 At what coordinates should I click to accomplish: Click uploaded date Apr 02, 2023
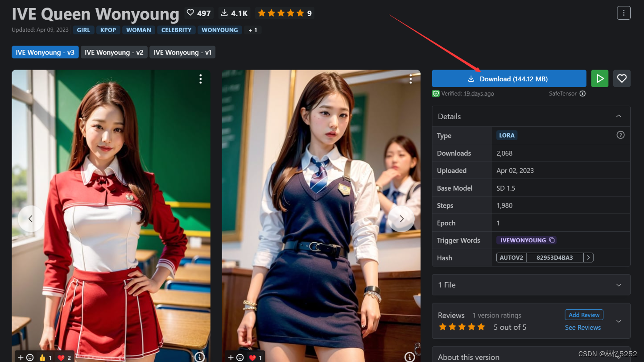(x=515, y=171)
